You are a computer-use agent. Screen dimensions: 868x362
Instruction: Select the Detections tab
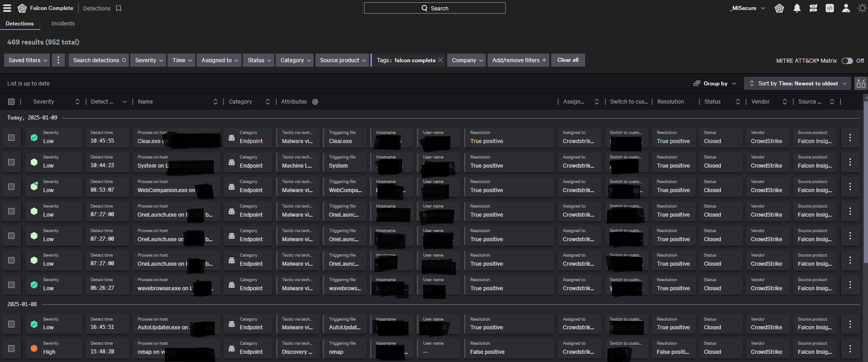(20, 24)
